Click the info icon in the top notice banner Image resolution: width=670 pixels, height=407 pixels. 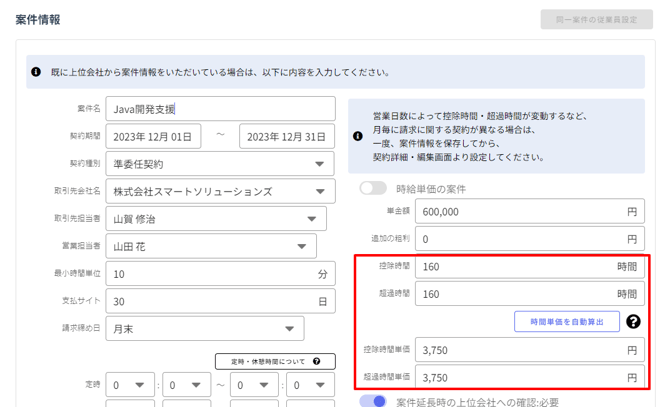37,72
